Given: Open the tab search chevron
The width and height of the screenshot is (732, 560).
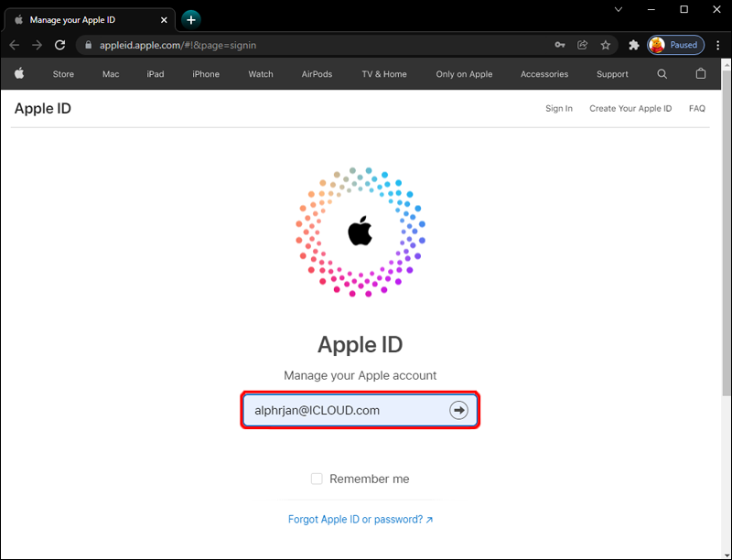Looking at the screenshot, I should (x=619, y=9).
